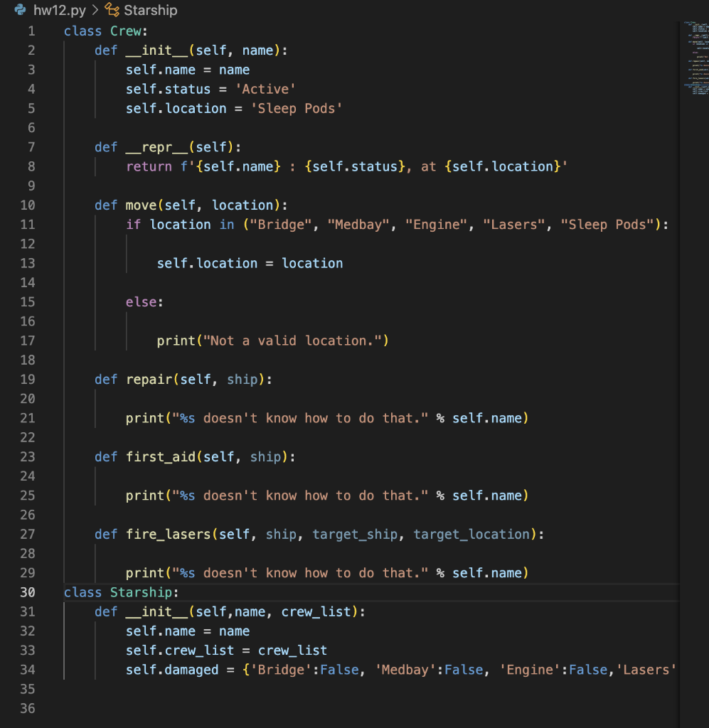
Task: Place cursor on the Crew class name
Action: coord(126,31)
